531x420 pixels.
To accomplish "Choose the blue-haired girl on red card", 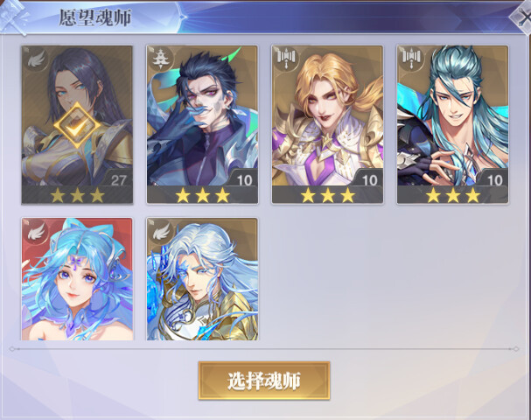I will click(x=77, y=279).
